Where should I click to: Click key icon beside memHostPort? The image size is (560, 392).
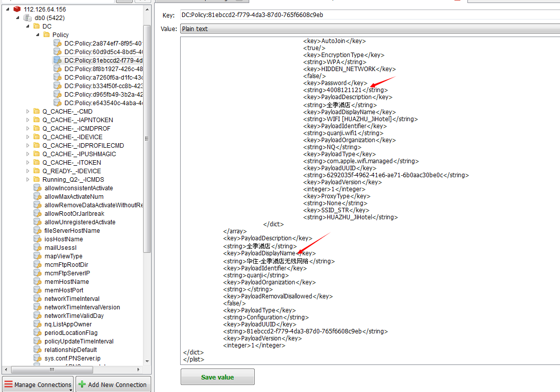click(38, 290)
